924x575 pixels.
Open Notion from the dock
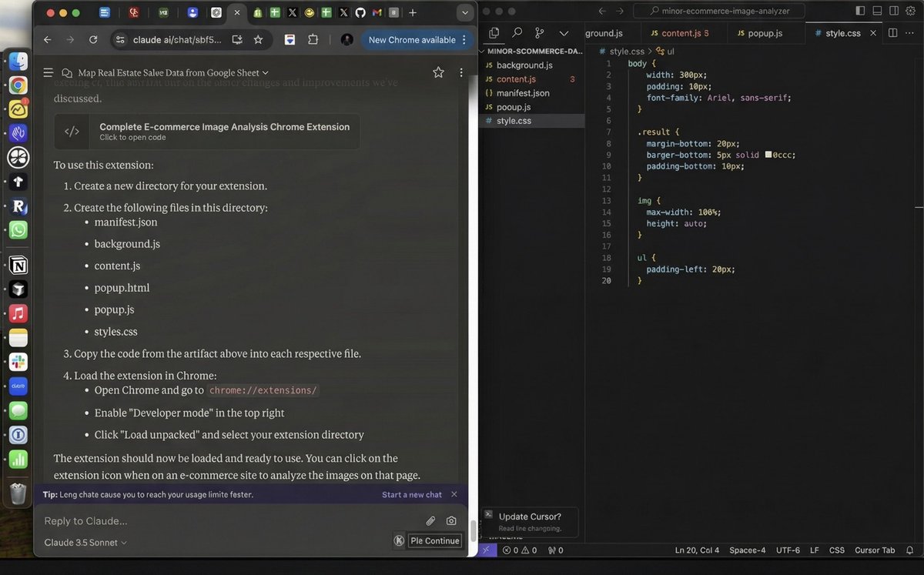pos(19,266)
